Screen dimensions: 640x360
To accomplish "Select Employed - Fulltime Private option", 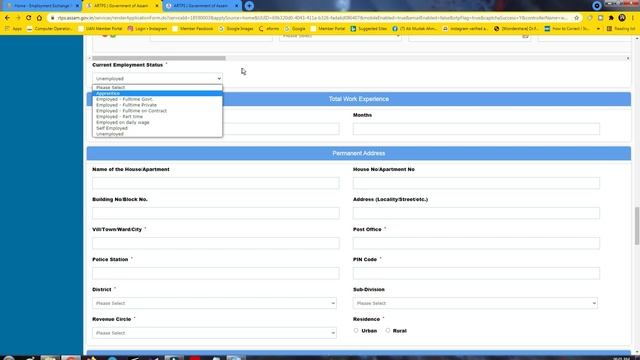I will tap(157, 105).
